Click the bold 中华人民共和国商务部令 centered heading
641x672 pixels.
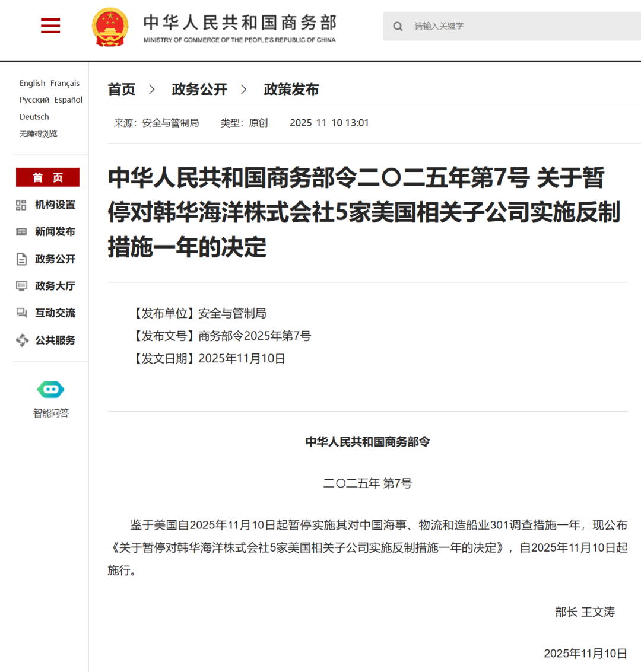[367, 442]
